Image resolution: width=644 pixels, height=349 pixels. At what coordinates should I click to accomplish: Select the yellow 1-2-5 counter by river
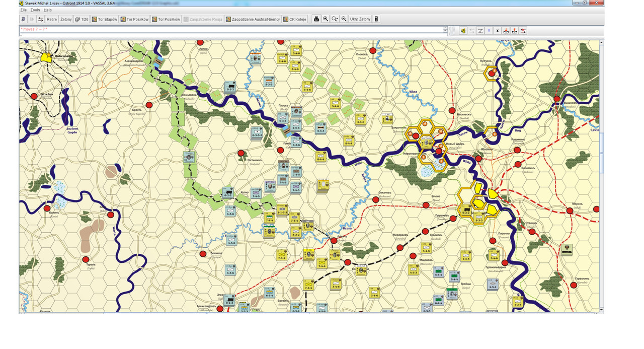pos(518,302)
